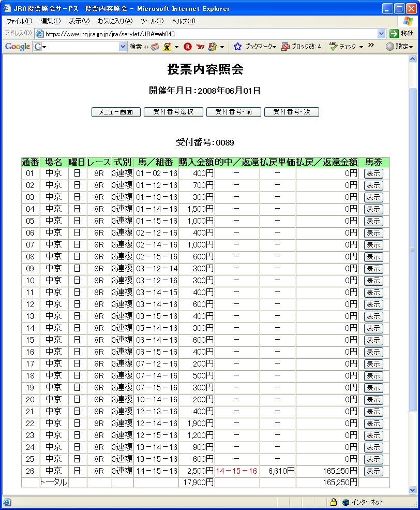Viewport: 420px width, 510px height.
Task: Expand the send-to icon dropdown arrow
Action: 222,47
